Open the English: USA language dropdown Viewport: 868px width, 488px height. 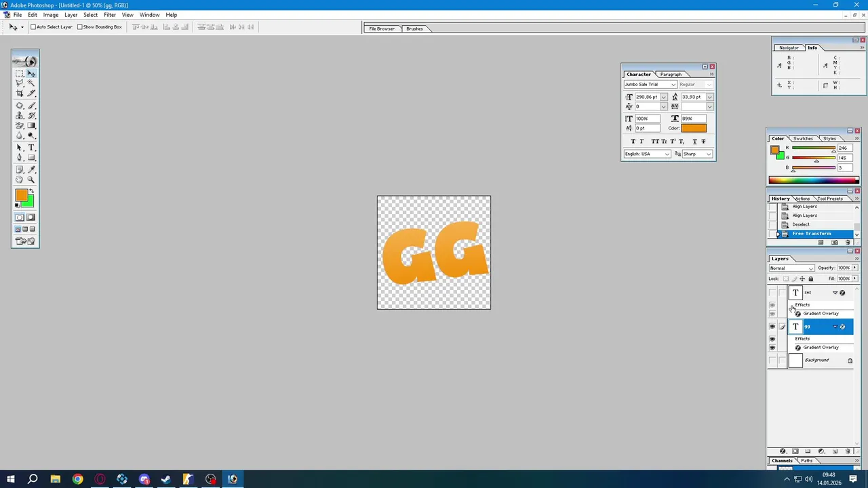click(x=648, y=154)
